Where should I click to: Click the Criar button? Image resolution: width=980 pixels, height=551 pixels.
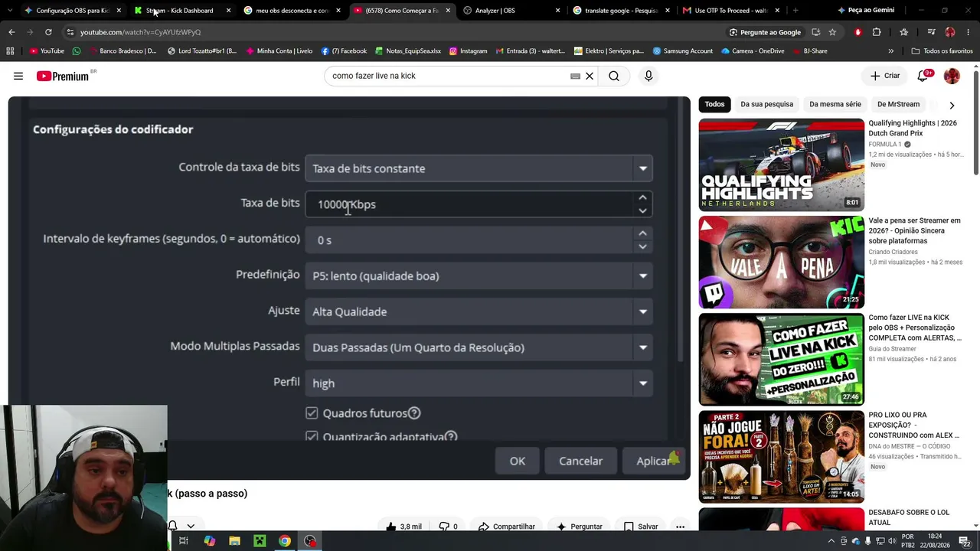[885, 76]
